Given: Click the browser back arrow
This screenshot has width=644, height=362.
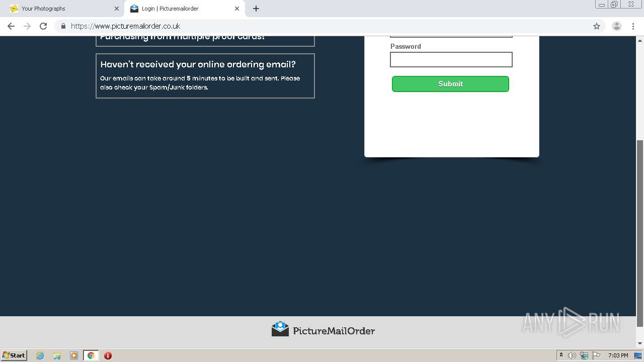Looking at the screenshot, I should [x=11, y=26].
